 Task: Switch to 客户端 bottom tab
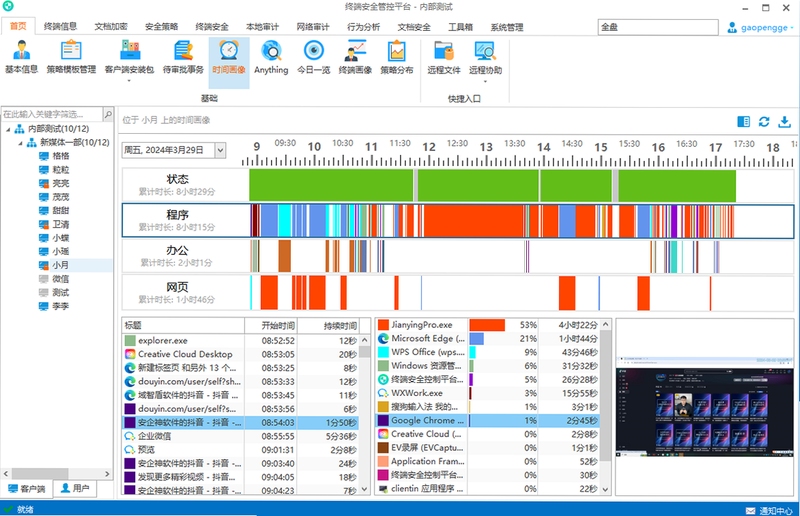coord(28,489)
